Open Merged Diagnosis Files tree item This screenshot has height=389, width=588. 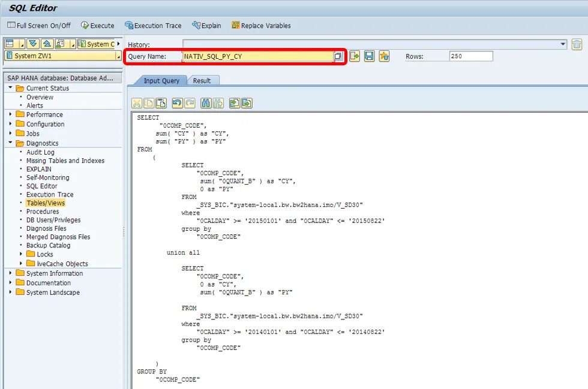point(58,237)
